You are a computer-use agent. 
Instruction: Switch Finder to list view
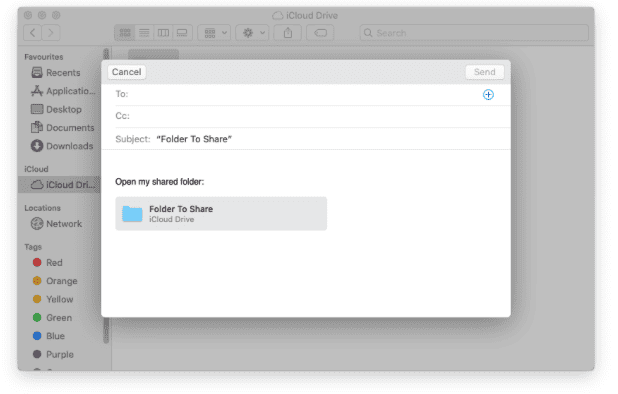(x=144, y=33)
